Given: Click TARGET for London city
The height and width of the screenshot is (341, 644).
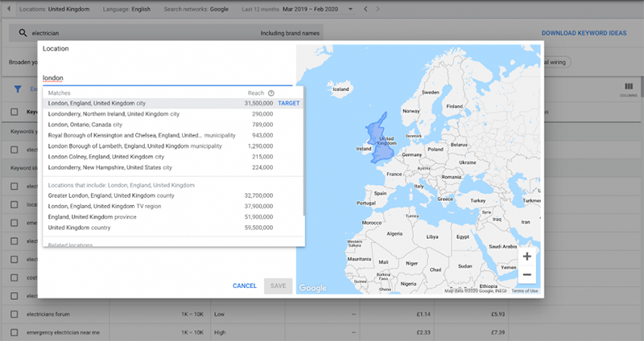Looking at the screenshot, I should click(x=289, y=104).
